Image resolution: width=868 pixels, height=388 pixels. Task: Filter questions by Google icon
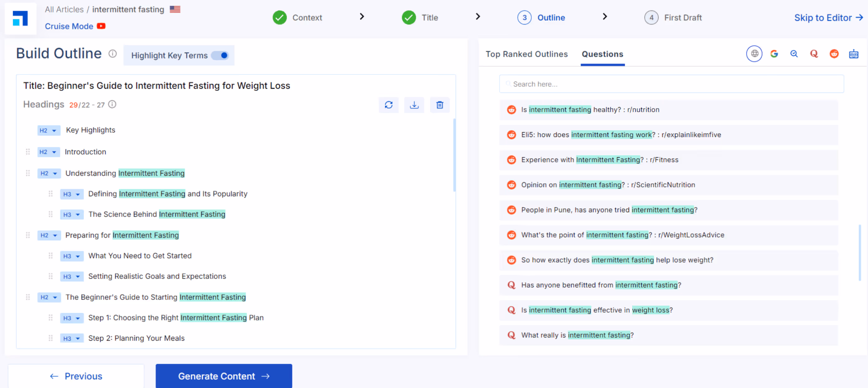tap(774, 54)
